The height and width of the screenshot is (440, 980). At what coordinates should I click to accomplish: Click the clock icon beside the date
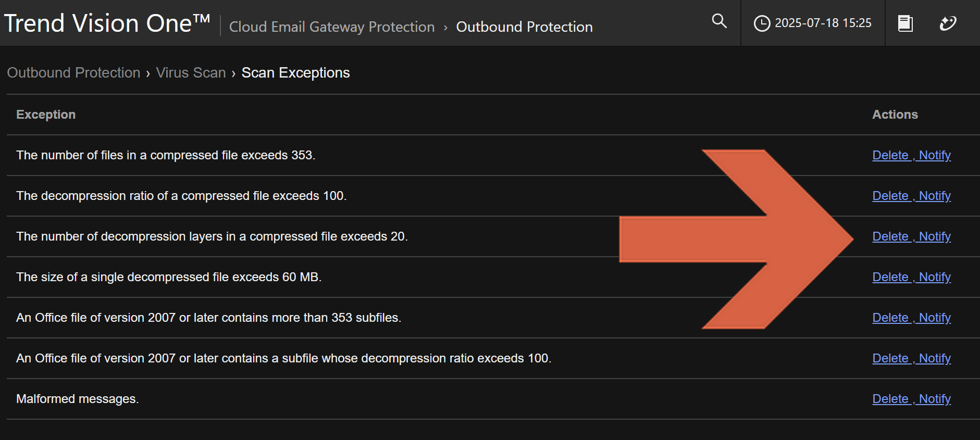tap(762, 23)
